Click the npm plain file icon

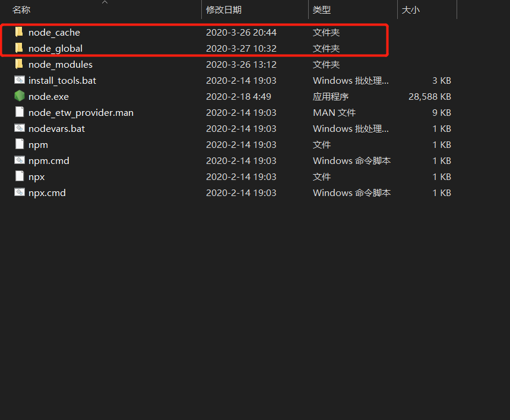20,144
